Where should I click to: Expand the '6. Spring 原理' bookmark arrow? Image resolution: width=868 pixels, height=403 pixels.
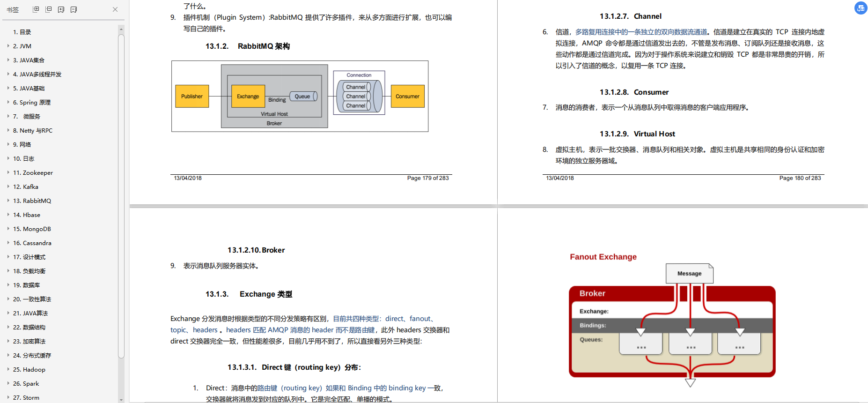point(8,102)
